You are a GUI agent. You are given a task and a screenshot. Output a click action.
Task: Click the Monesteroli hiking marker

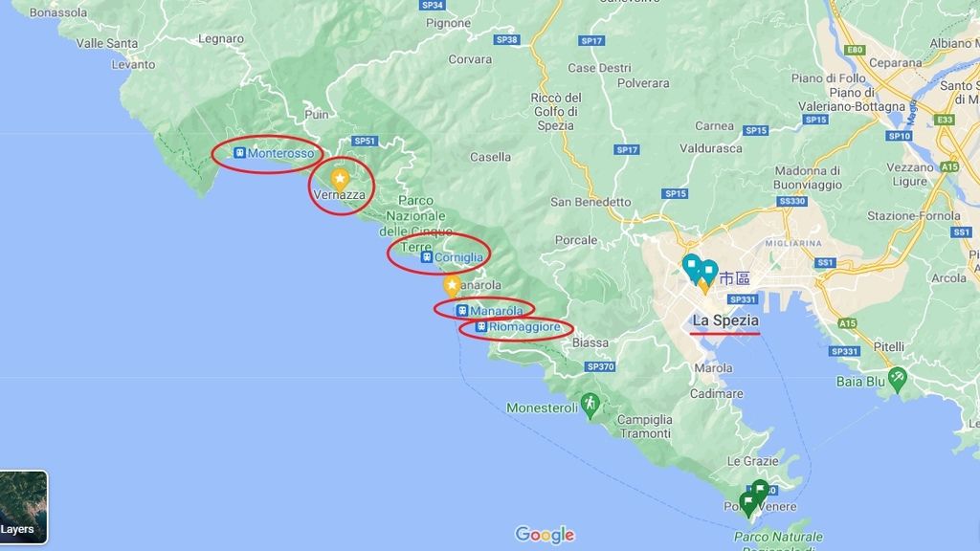[590, 406]
